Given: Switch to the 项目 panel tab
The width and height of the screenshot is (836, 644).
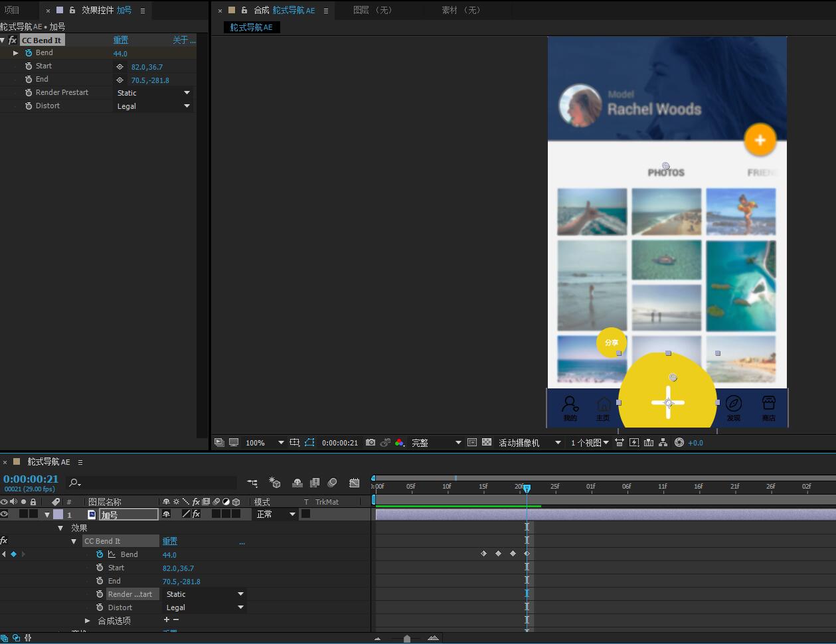Looking at the screenshot, I should tap(12, 10).
